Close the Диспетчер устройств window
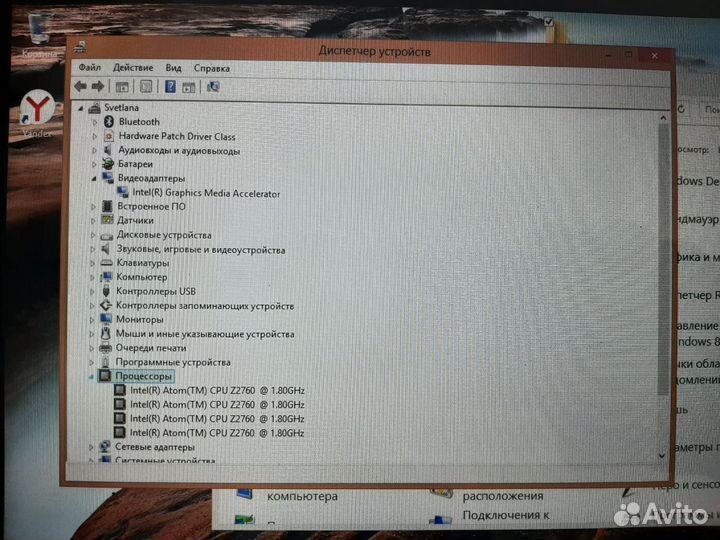720x540 pixels. click(x=655, y=55)
